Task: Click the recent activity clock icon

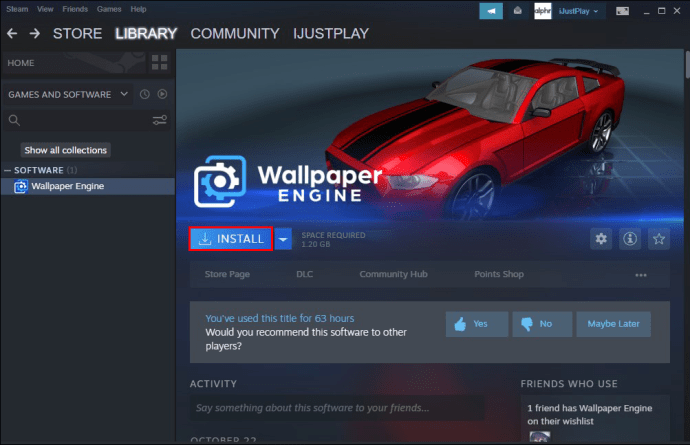Action: click(x=144, y=94)
